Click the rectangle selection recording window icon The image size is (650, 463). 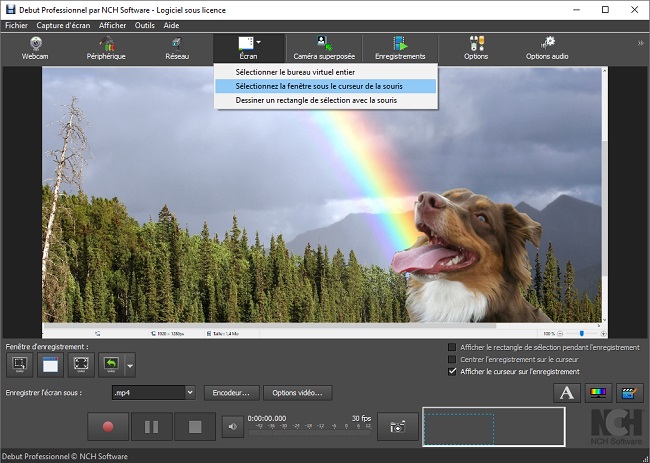pyautogui.click(x=19, y=365)
